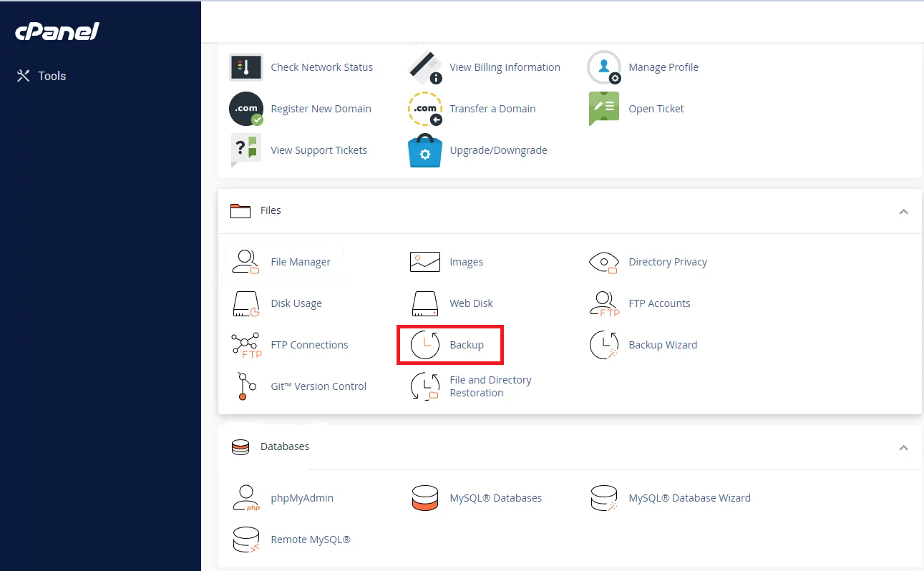Open the FTP Accounts link
Screen dimensions: 924x571
tap(660, 303)
